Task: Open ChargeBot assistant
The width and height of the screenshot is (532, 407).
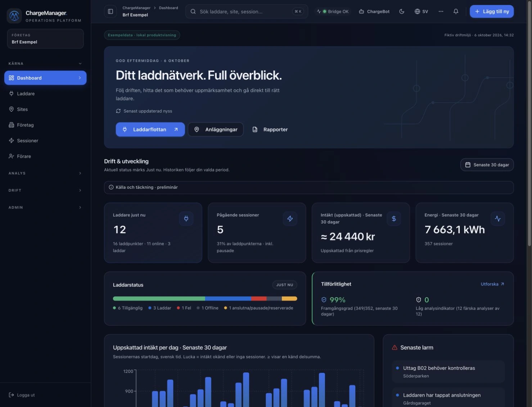Action: pyautogui.click(x=374, y=12)
